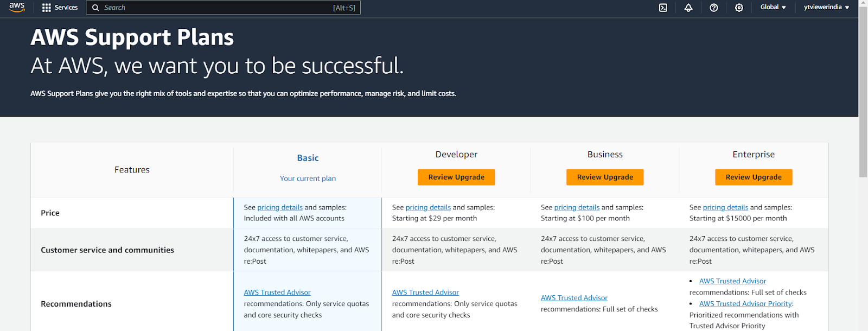Click the page vertical scrollbar thumb
The image size is (868, 331).
point(863,92)
